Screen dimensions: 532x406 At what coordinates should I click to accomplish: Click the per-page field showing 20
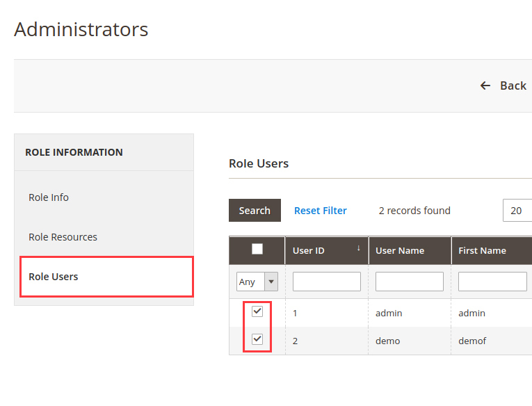[x=517, y=210]
